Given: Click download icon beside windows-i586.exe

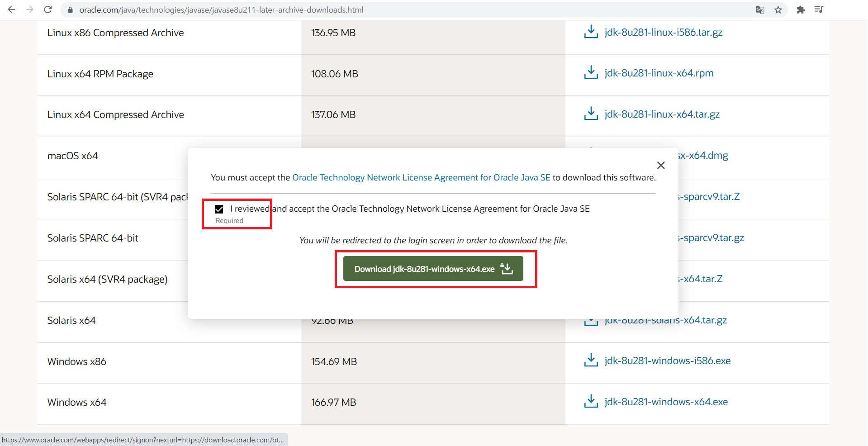Looking at the screenshot, I should pyautogui.click(x=591, y=360).
